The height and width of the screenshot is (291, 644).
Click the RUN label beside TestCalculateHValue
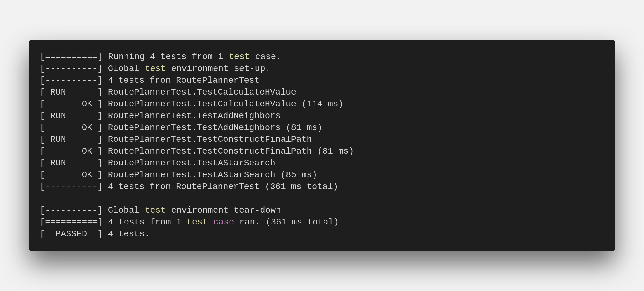(58, 92)
